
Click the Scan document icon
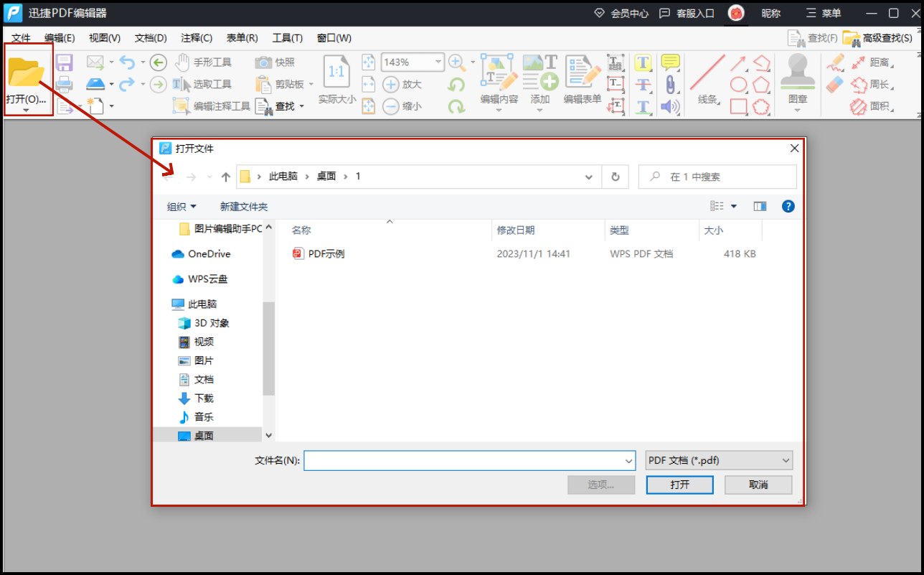pos(95,84)
